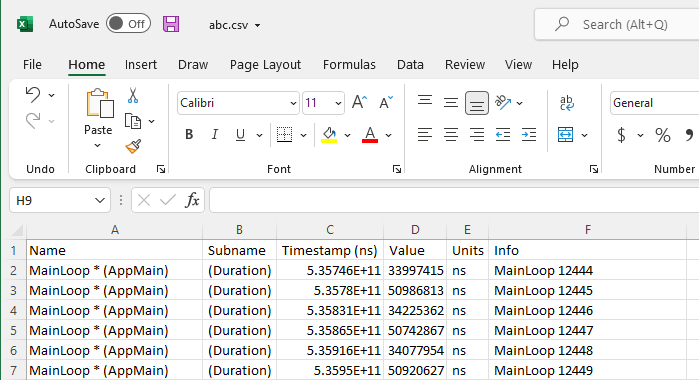
Task: Click the Orientation text rotation icon
Action: (503, 103)
